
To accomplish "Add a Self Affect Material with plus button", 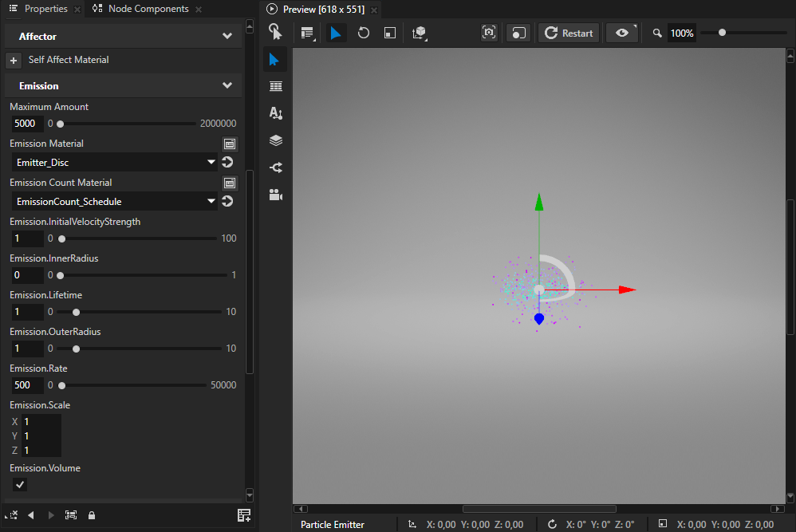I will point(14,61).
